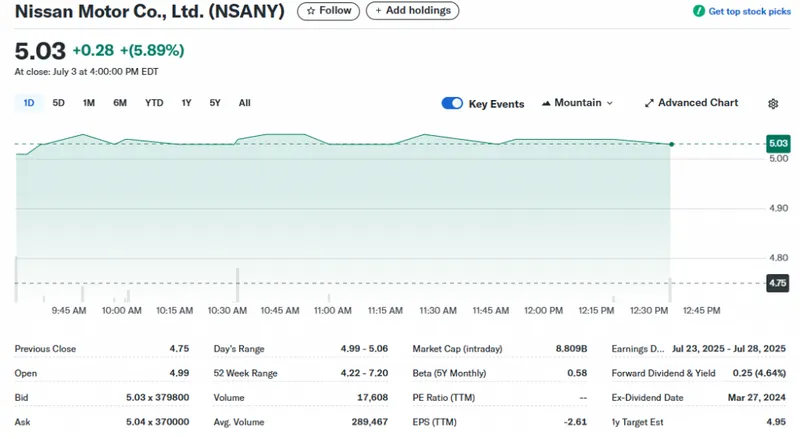Click the mountain chart icon
This screenshot has width=800, height=439.
pyautogui.click(x=546, y=103)
